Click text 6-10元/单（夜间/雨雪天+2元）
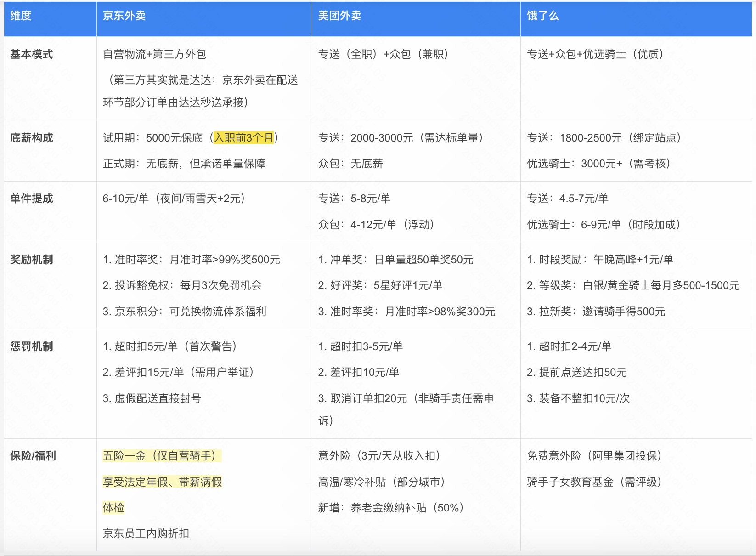The height and width of the screenshot is (556, 756). point(175,199)
